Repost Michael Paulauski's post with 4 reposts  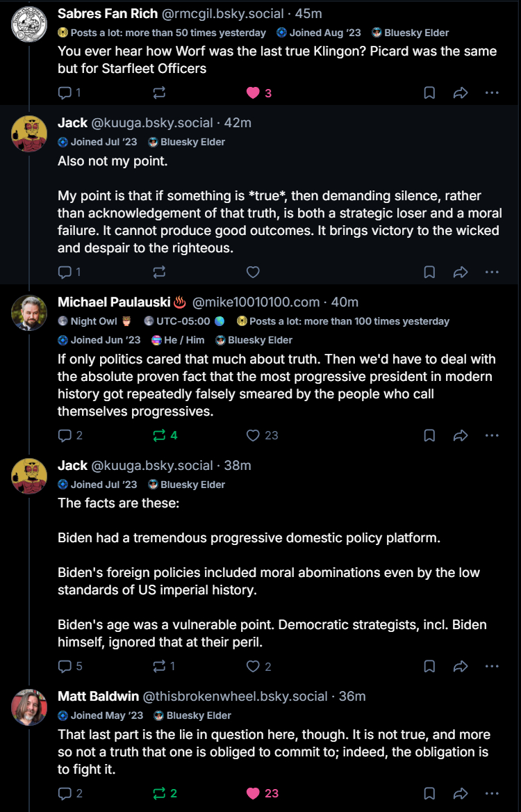click(x=159, y=435)
